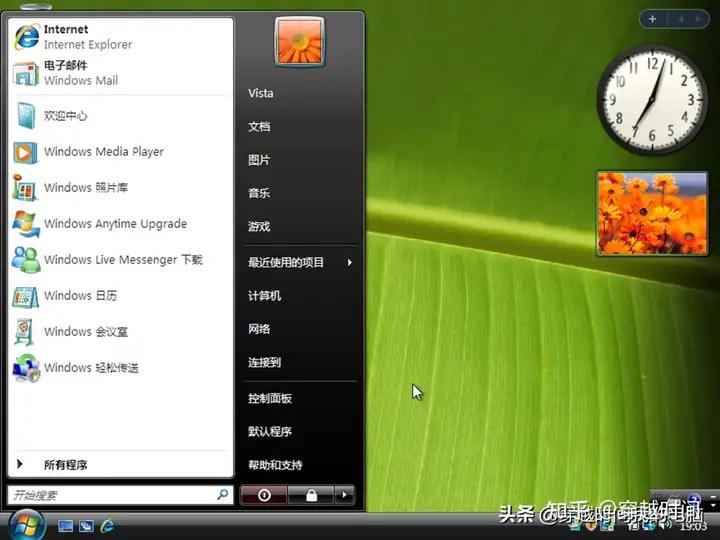The height and width of the screenshot is (540, 720).
Task: Open the Vista user folder
Action: click(x=261, y=93)
